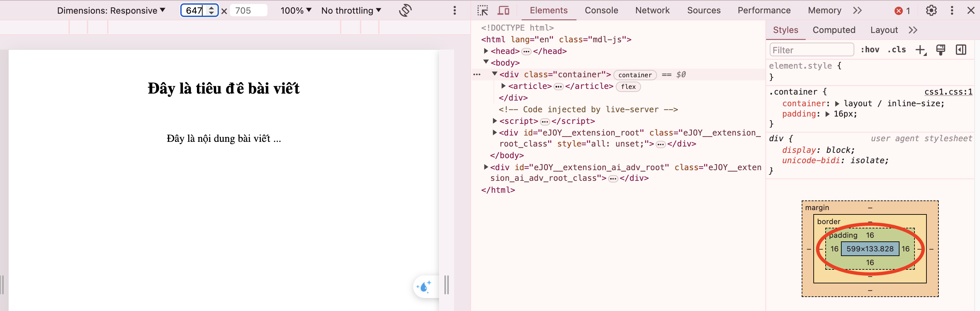Image resolution: width=980 pixels, height=311 pixels.
Task: Toggle the computed styles sidebar icon
Action: click(x=961, y=50)
